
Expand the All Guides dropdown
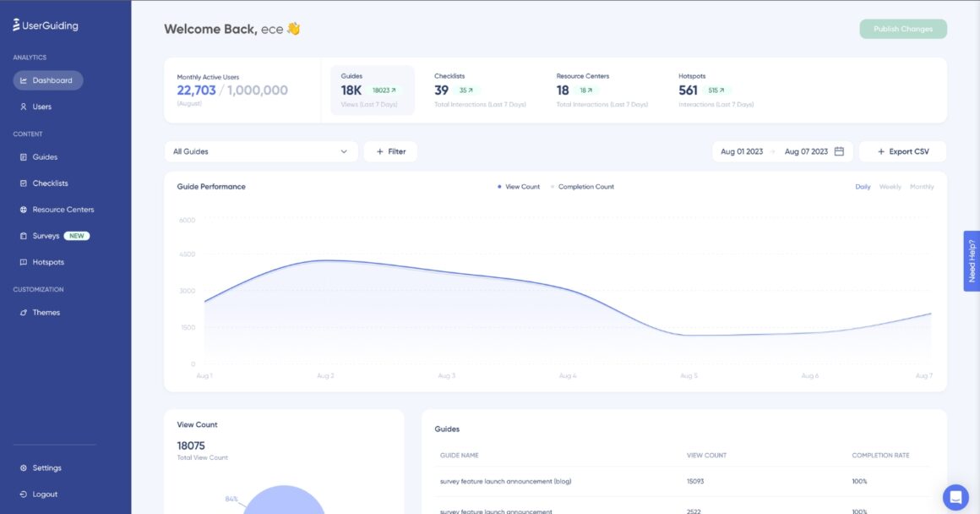(261, 151)
